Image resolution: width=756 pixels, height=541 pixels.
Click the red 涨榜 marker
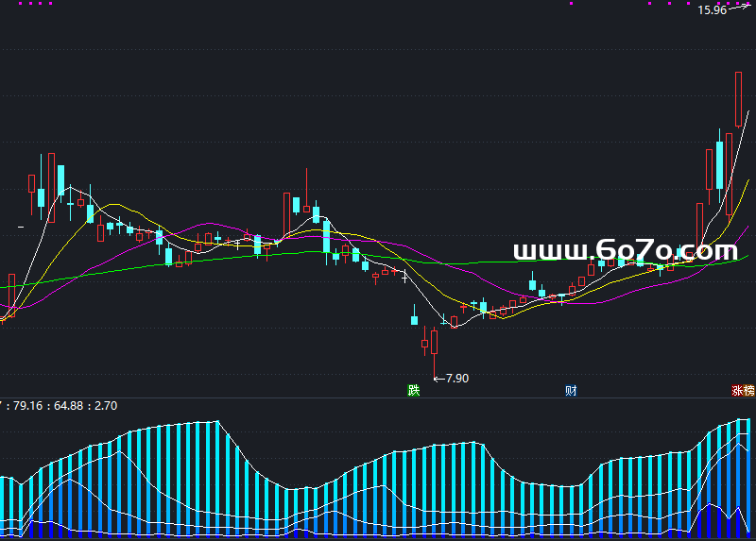tap(743, 390)
